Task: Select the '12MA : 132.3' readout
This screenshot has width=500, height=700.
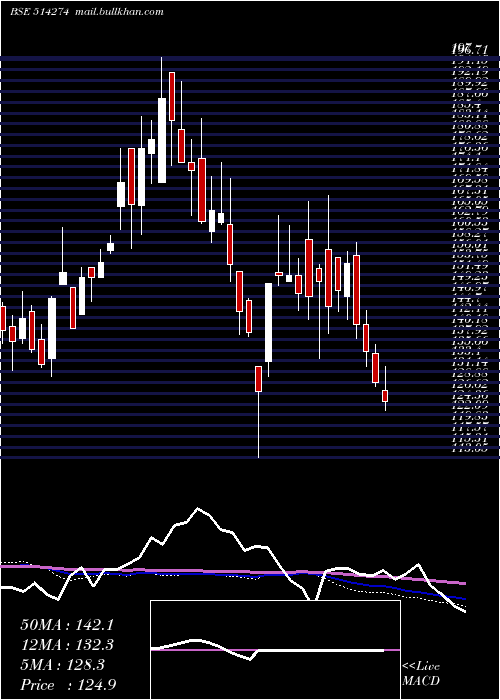Action: click(x=67, y=645)
